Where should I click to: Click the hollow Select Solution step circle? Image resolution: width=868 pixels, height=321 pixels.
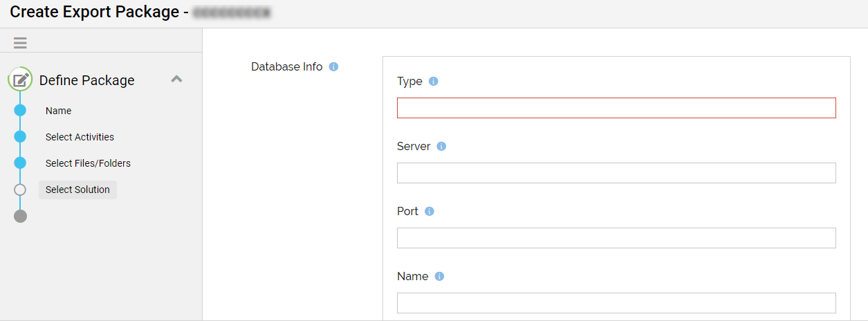(x=20, y=190)
